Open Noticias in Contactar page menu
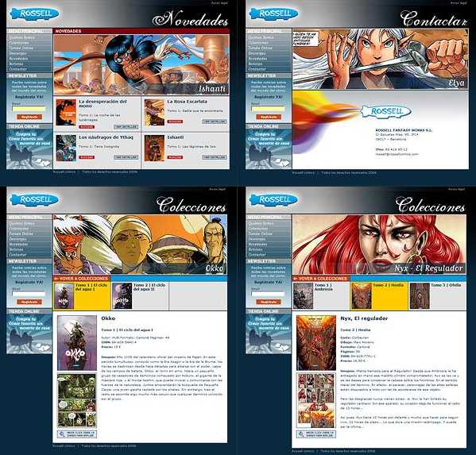Screen dimensions: 476x455 point(255,64)
